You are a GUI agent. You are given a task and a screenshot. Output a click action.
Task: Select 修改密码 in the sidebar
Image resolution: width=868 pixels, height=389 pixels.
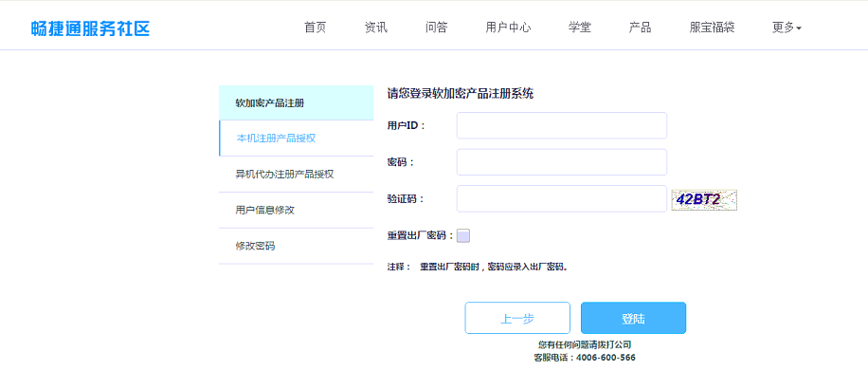click(x=297, y=246)
